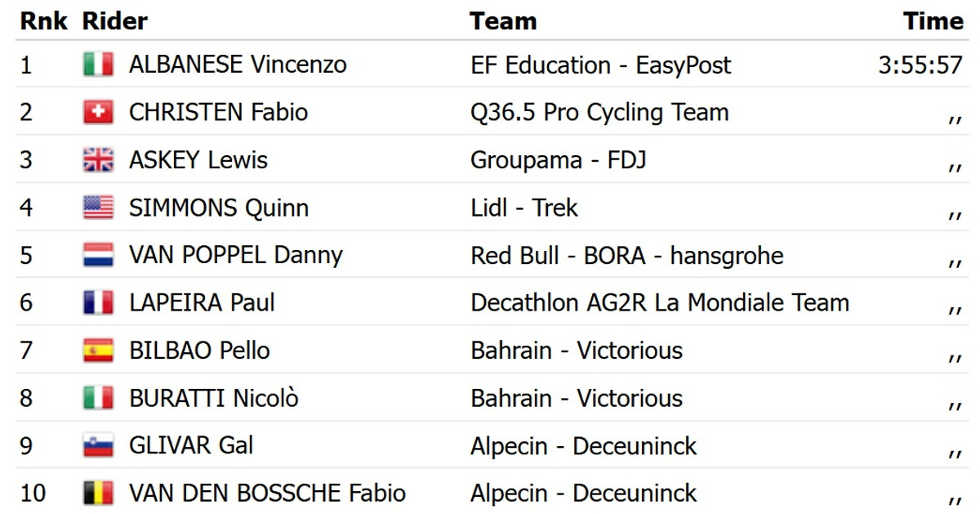The image size is (980, 514).
Task: Open the EF Education - EasyPost team page
Action: click(600, 65)
